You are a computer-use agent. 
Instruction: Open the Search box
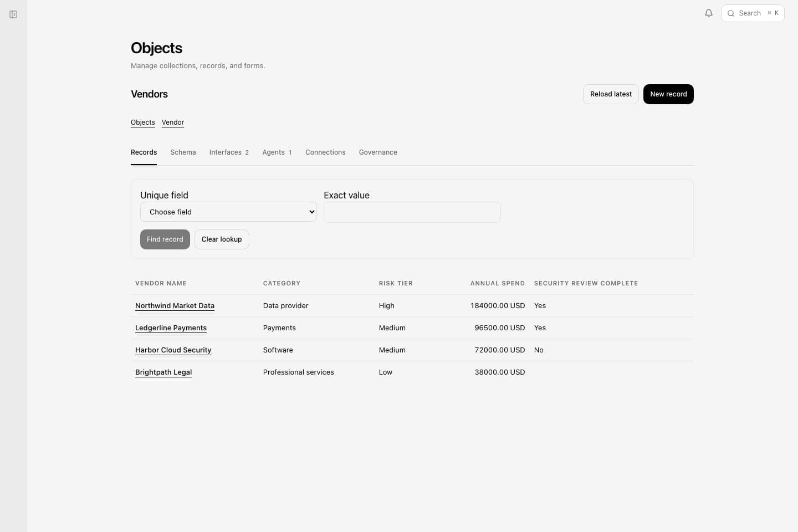click(753, 13)
